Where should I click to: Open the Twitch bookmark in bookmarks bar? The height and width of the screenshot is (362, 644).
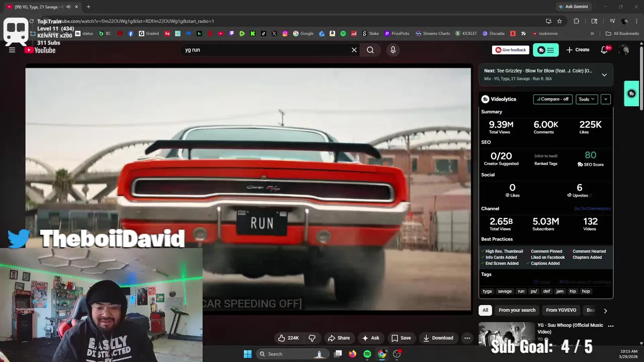[x=231, y=34]
